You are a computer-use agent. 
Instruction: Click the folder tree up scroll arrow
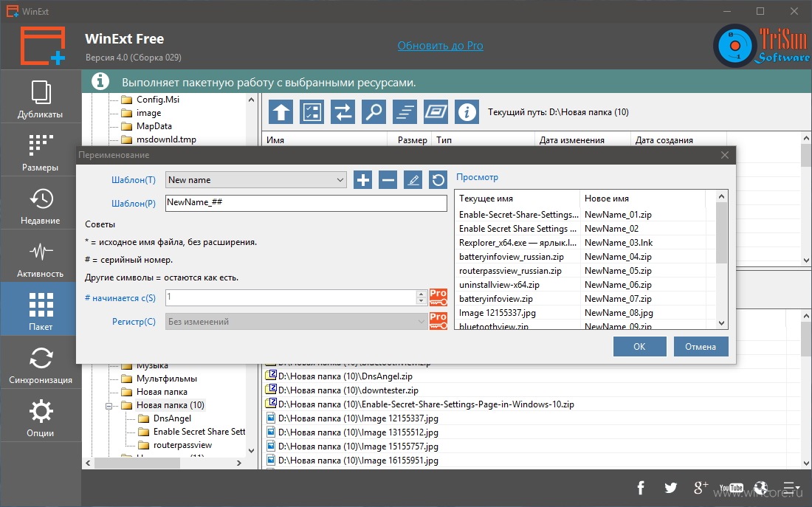[251, 100]
